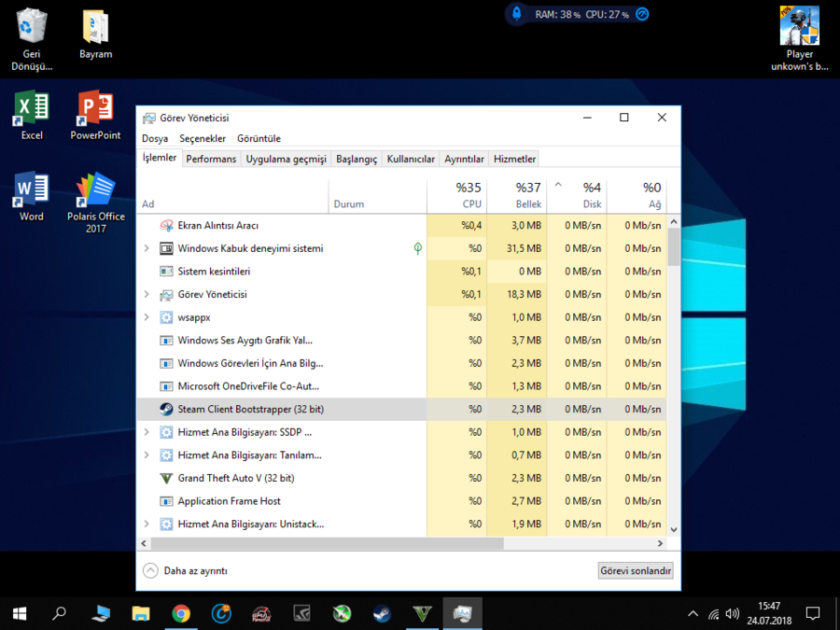Image resolution: width=840 pixels, height=630 pixels.
Task: Click the scroll-down arrow of process list
Action: [674, 529]
